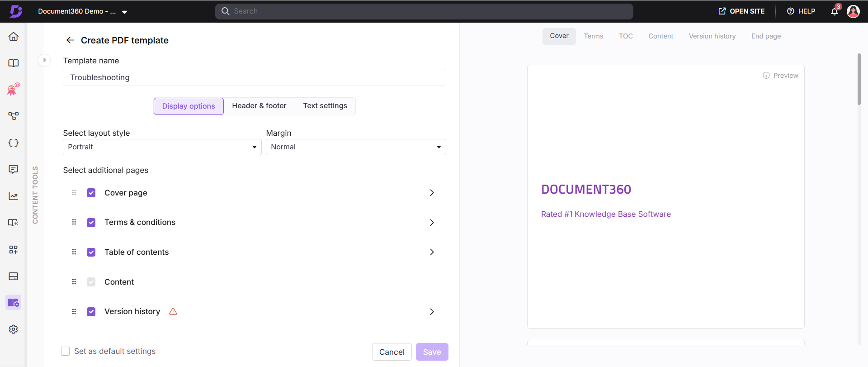Grab the Terms & conditions drag handle

[74, 222]
